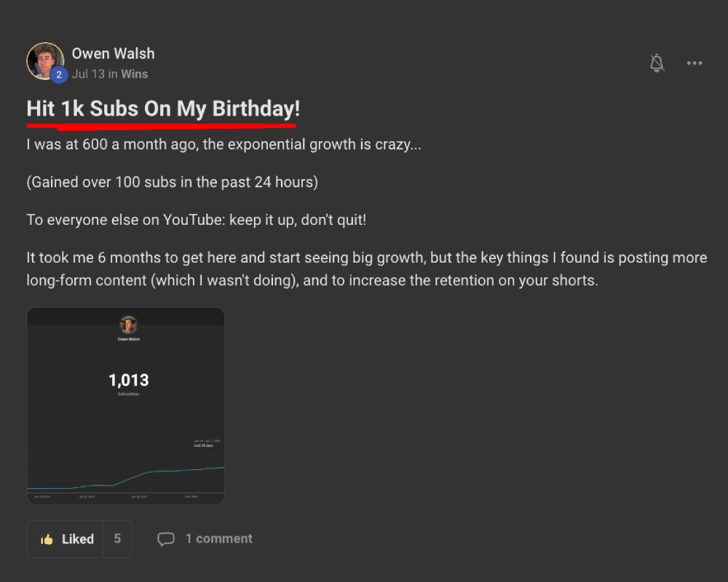The height and width of the screenshot is (582, 728).
Task: Click the comment speech bubble icon
Action: coord(166,539)
